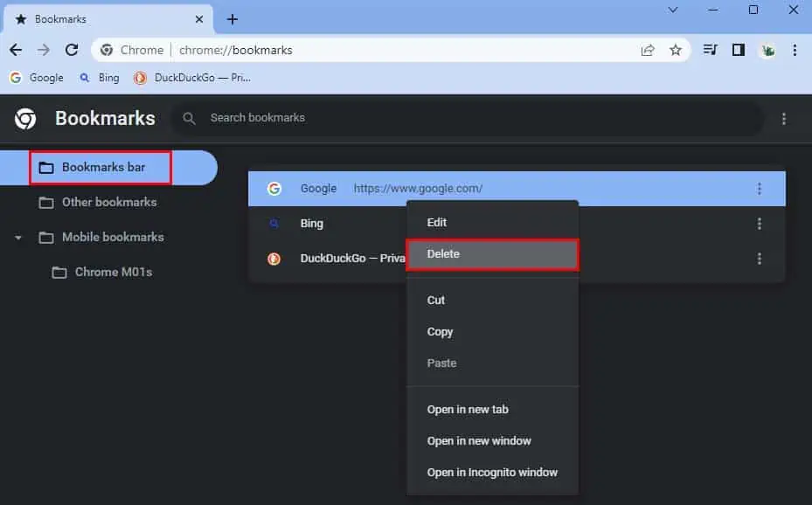Go back with the browser back arrow
The height and width of the screenshot is (505, 812).
[16, 50]
